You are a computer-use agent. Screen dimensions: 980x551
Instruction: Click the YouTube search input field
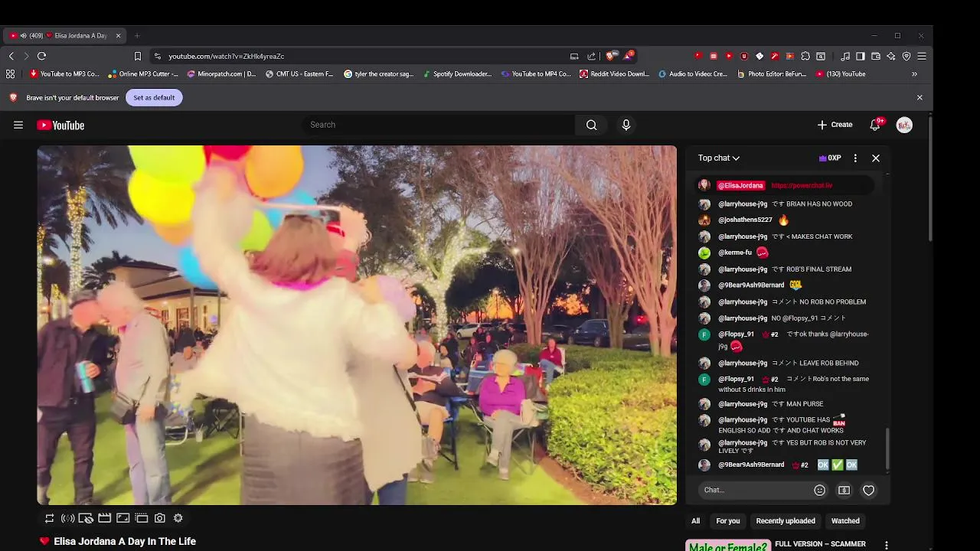pyautogui.click(x=439, y=125)
